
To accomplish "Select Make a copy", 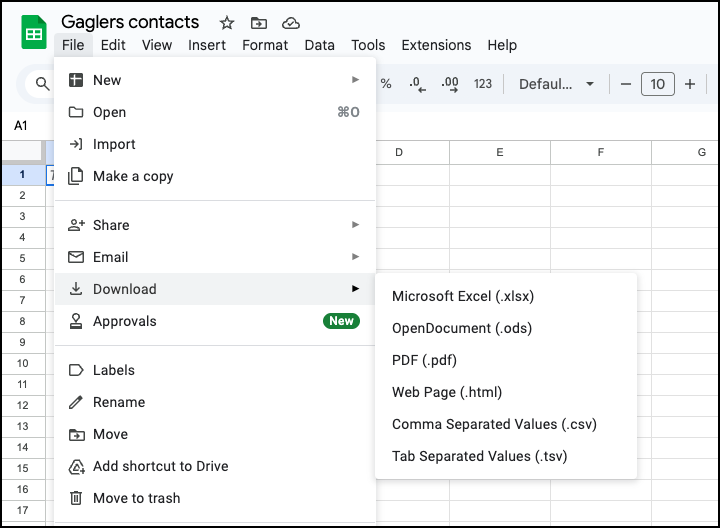I will click(x=215, y=176).
